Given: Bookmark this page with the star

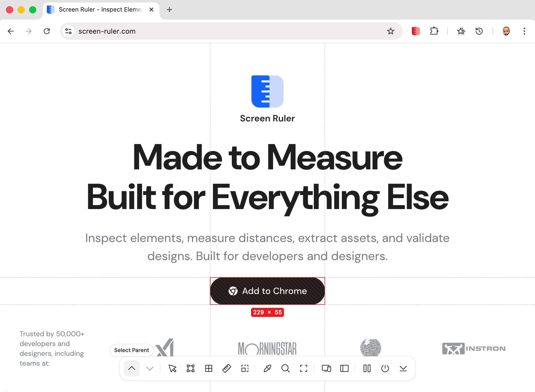Looking at the screenshot, I should pyautogui.click(x=391, y=31).
